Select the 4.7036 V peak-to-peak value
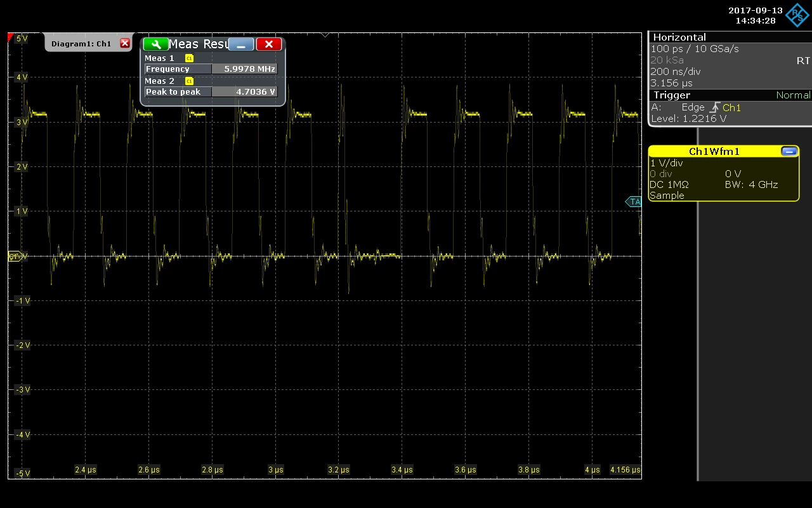The image size is (812, 508). coord(245,92)
